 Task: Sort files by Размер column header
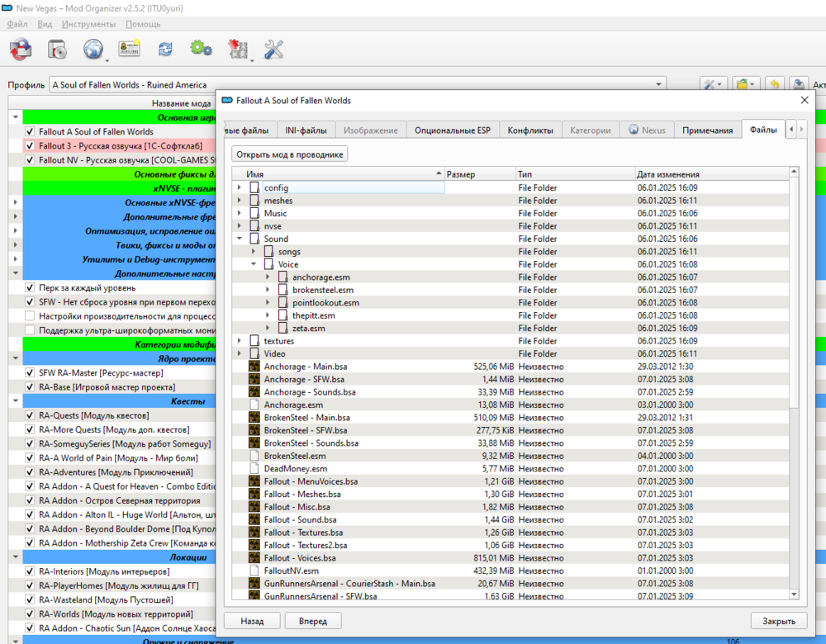(x=481, y=174)
